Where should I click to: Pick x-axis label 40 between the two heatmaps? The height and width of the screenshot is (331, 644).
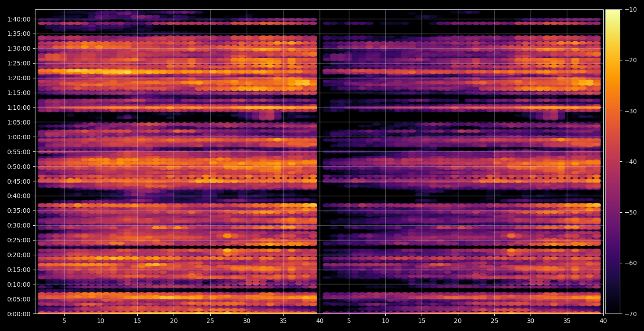(x=320, y=321)
